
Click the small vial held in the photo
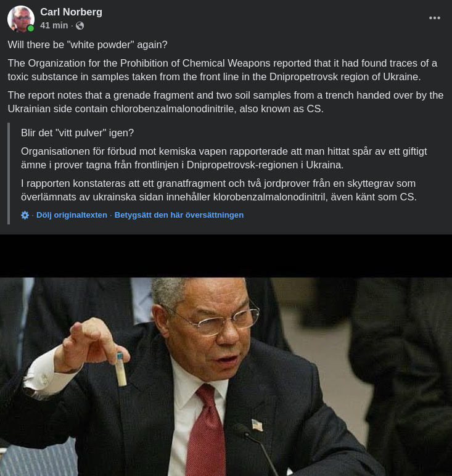tap(121, 369)
